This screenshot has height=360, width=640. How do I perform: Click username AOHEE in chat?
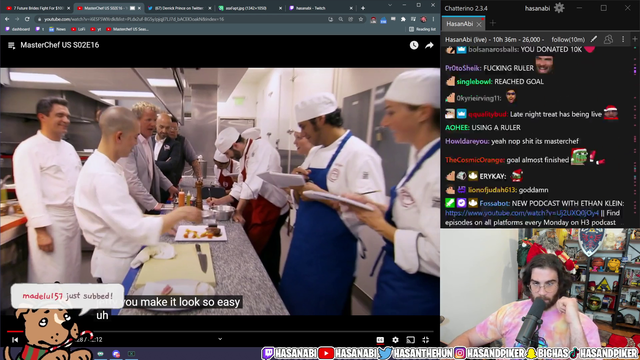click(457, 128)
